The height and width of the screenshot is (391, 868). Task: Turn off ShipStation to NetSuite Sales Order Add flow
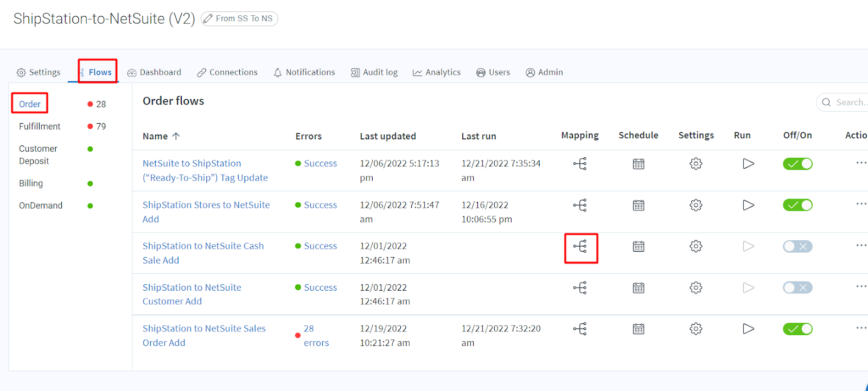pyautogui.click(x=797, y=329)
